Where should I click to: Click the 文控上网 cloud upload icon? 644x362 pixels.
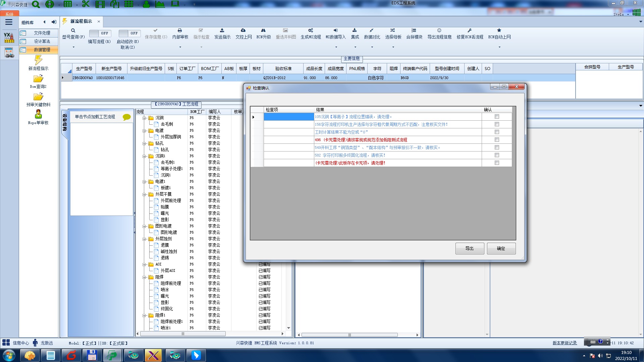[243, 31]
